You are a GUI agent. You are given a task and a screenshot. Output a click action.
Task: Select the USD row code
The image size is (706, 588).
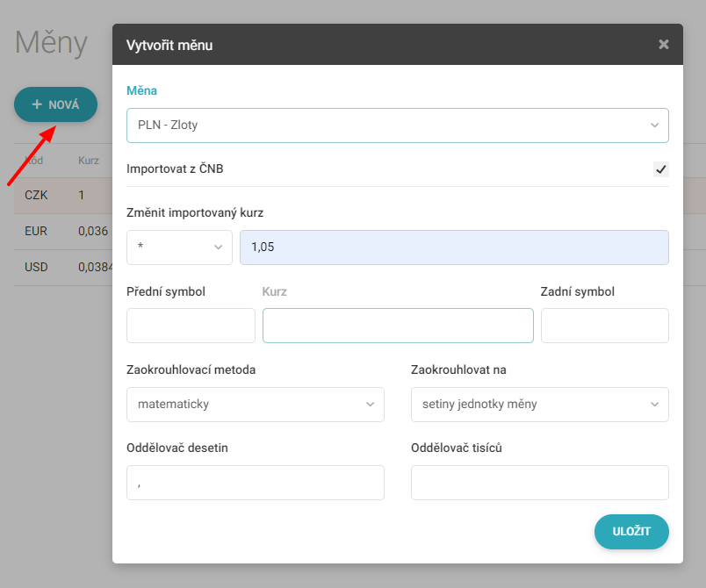(x=36, y=267)
